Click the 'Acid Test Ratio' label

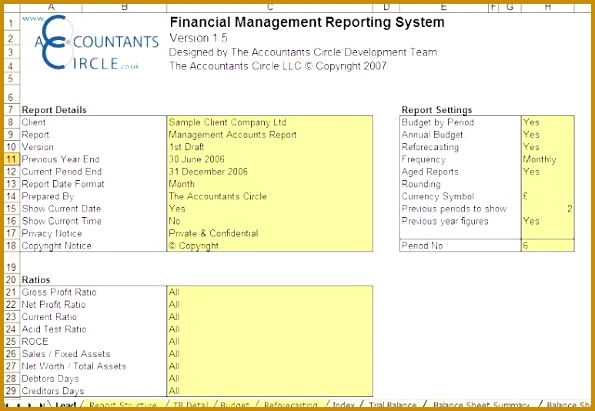tap(54, 329)
